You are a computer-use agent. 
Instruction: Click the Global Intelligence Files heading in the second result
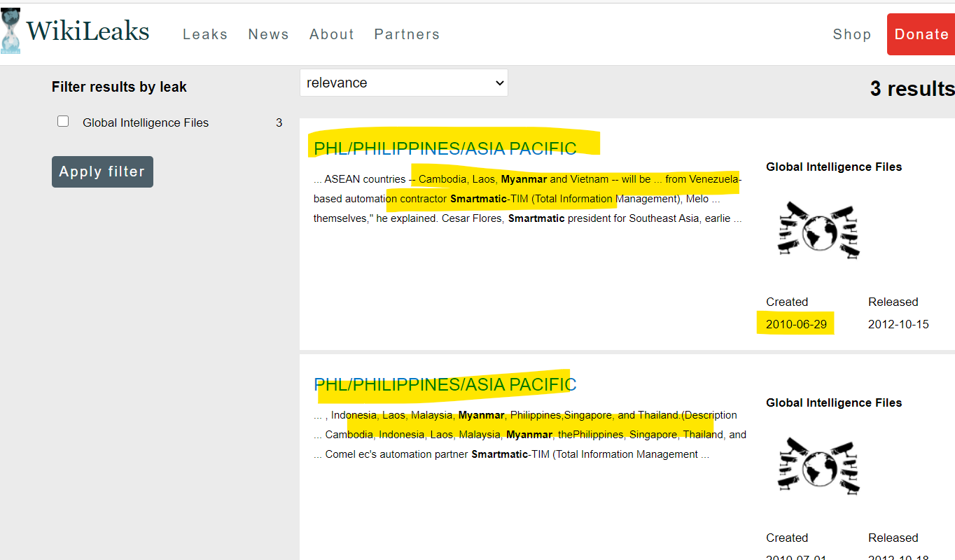point(834,402)
